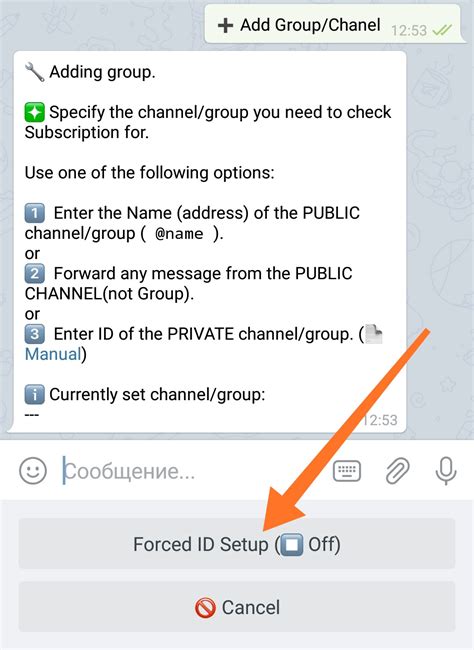This screenshot has height=650, width=474.
Task: Toggle Forced ID Setup off button
Action: click(237, 544)
